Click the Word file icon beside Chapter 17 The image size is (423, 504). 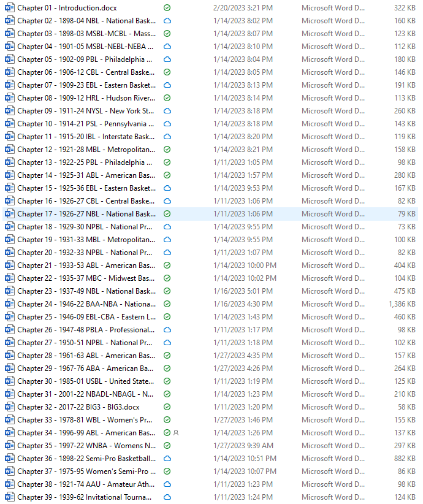(10, 214)
